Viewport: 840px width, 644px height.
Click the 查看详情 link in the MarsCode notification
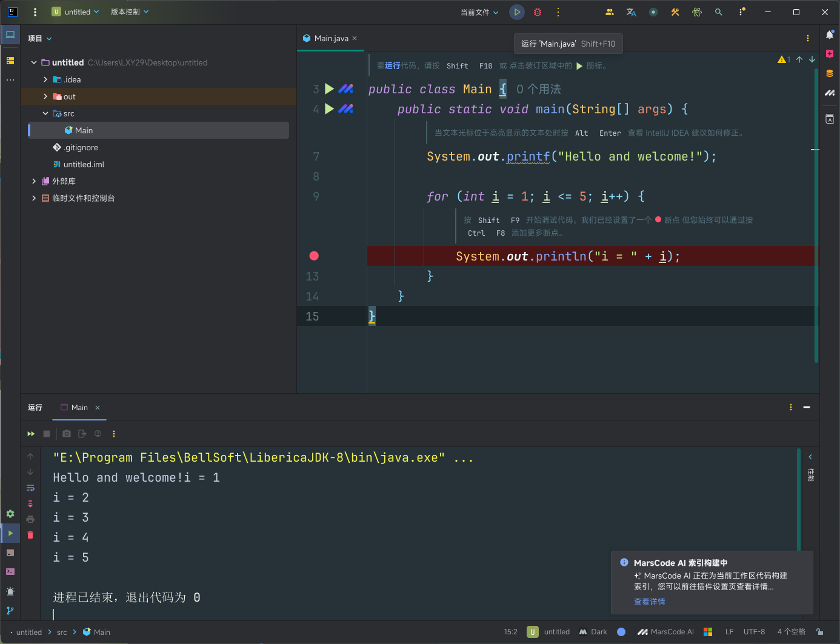click(x=649, y=602)
